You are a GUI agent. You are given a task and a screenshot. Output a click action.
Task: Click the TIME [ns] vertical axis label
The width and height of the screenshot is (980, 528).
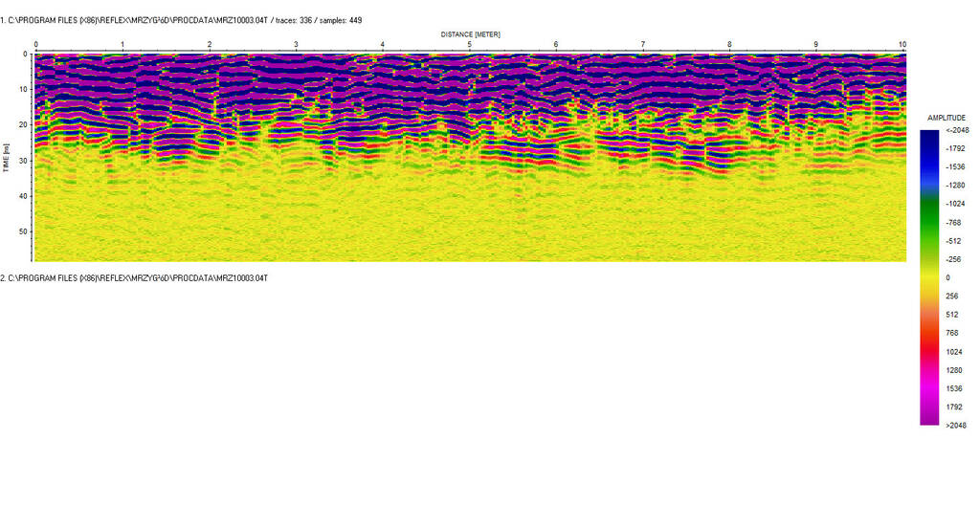tap(7, 157)
